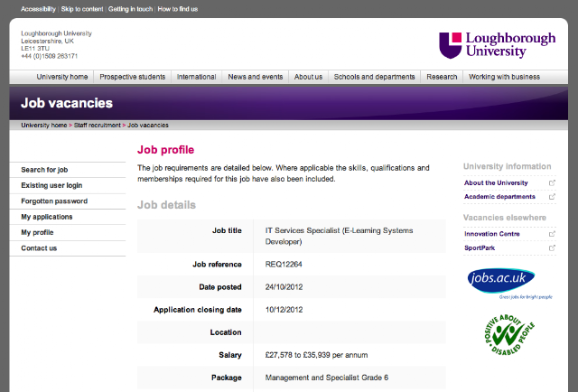Click the Positive About Disabled People badge

coord(509,335)
